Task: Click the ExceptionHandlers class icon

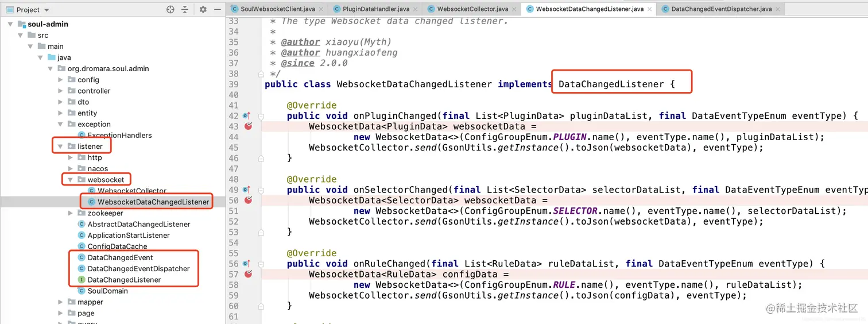Action: click(x=82, y=135)
